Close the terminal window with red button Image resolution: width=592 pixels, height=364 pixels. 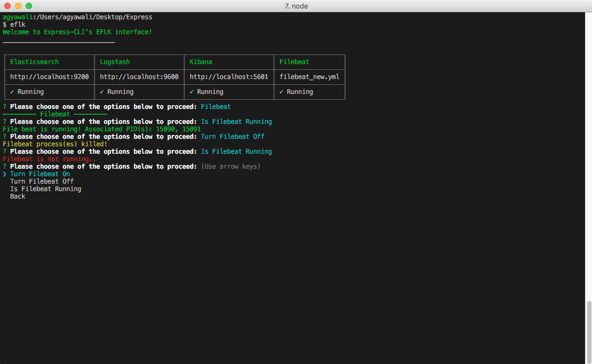point(7,6)
